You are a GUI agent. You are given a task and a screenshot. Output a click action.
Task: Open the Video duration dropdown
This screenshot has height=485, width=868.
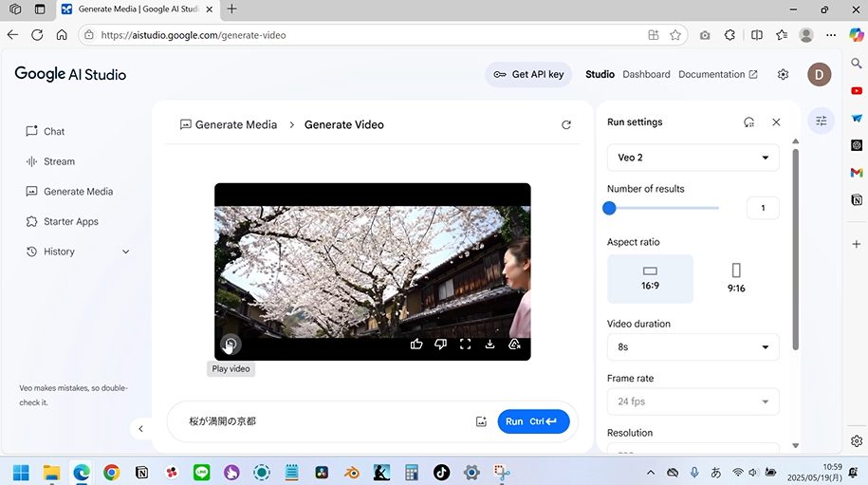[x=693, y=347]
